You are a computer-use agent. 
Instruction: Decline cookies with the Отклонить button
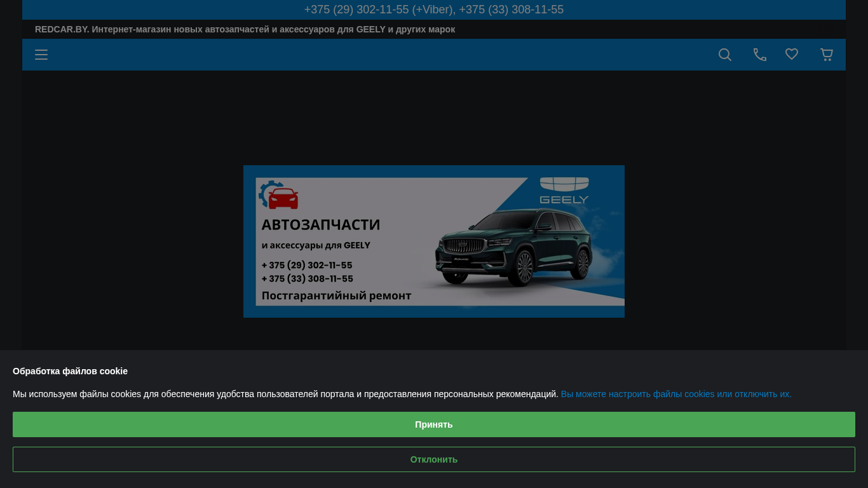(x=434, y=459)
